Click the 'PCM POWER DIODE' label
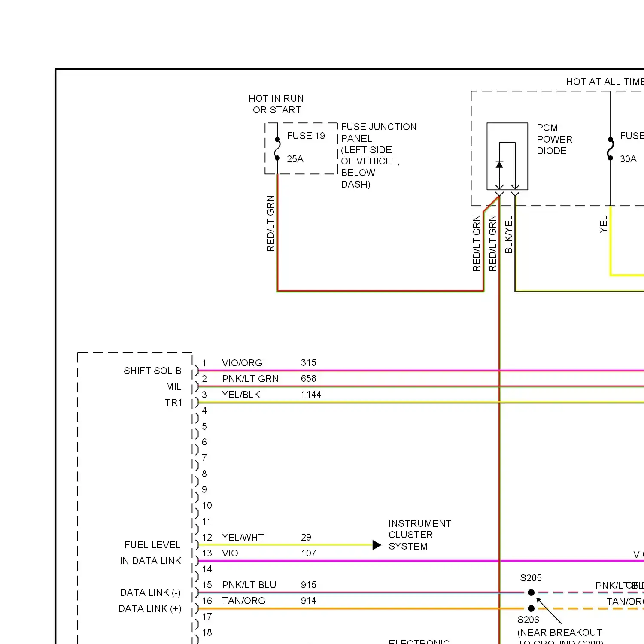The width and height of the screenshot is (644, 644). 554,139
